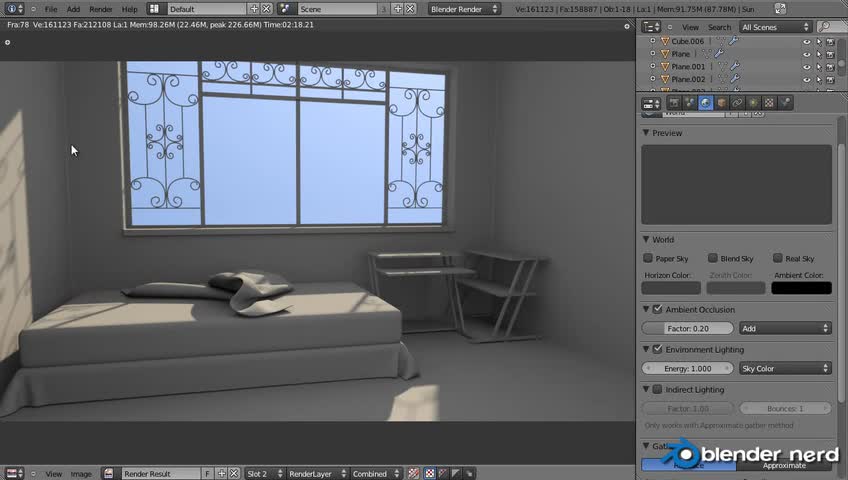The width and height of the screenshot is (848, 480).
Task: Pick the Horizon Color swatch
Action: tap(671, 288)
